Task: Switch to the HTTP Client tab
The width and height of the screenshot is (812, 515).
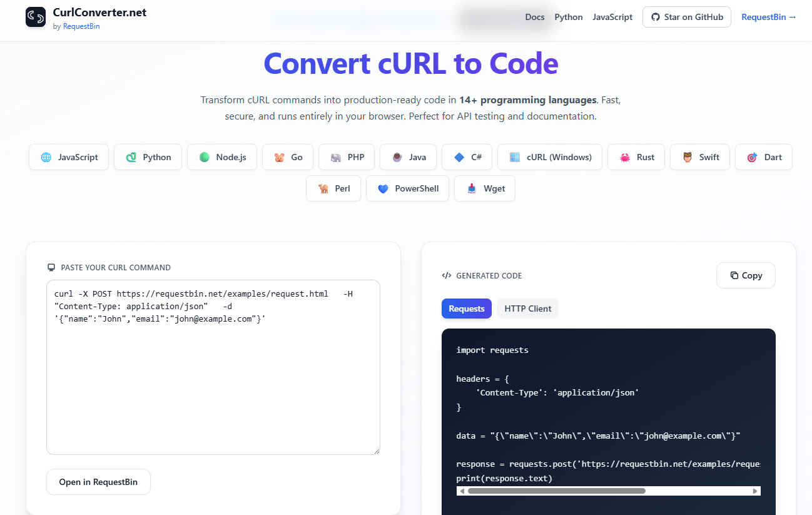Action: (x=527, y=308)
